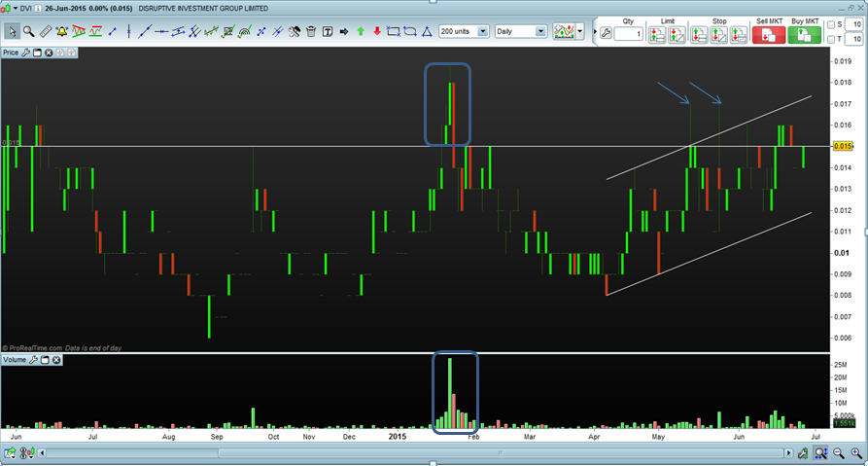Close the Price panel with X icon
This screenshot has width=868, height=466.
[49, 53]
